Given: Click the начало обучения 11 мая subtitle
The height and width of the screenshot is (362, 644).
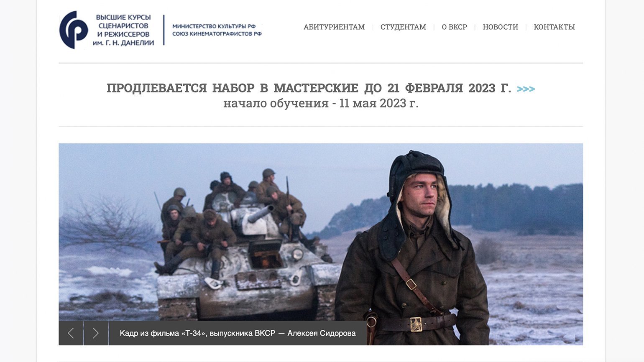Looking at the screenshot, I should point(321,103).
